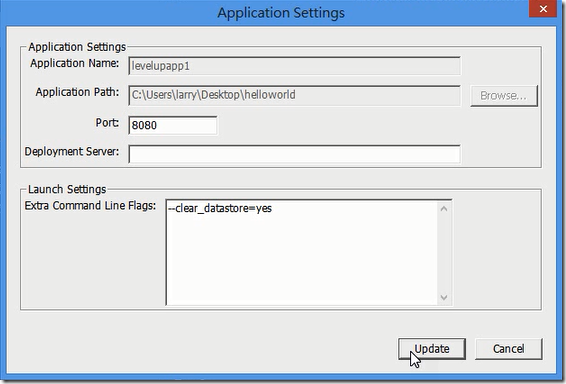Image resolution: width=566 pixels, height=384 pixels.
Task: Click scroll down arrow in flags box
Action: tap(444, 297)
